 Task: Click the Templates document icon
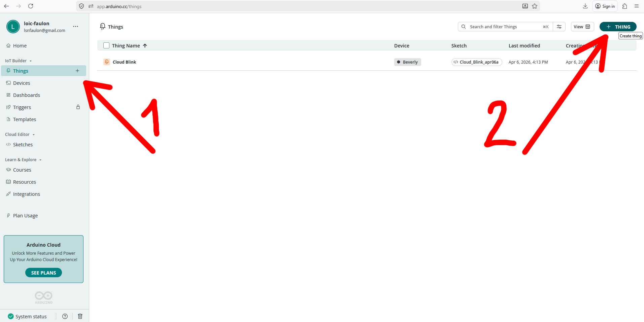coord(8,119)
